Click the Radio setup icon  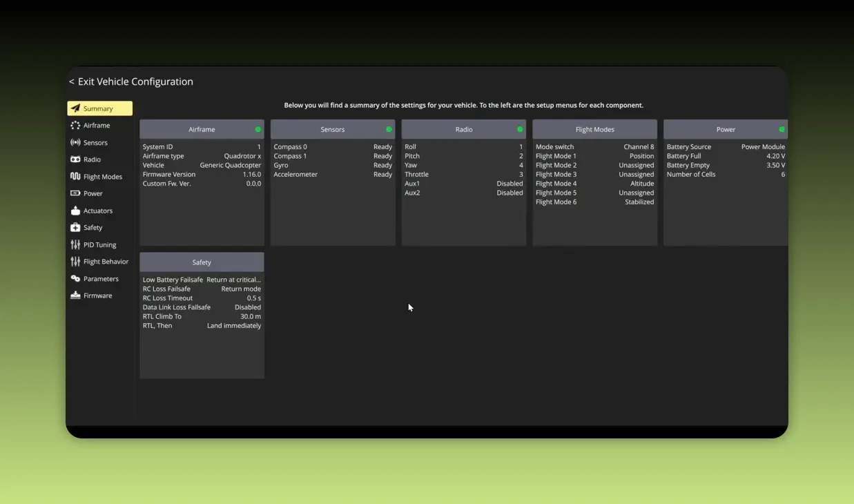tap(76, 159)
